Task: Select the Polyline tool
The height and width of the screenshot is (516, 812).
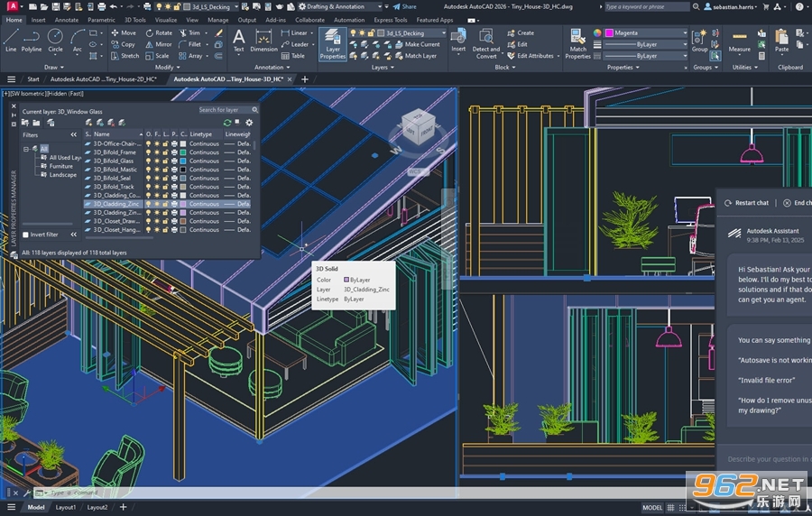Action: click(32, 41)
